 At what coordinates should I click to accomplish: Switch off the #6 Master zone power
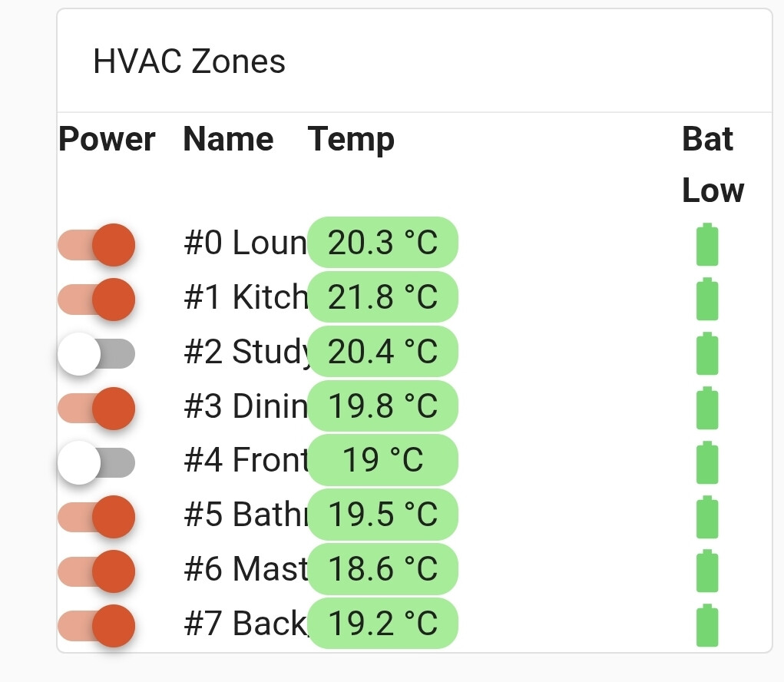97,571
